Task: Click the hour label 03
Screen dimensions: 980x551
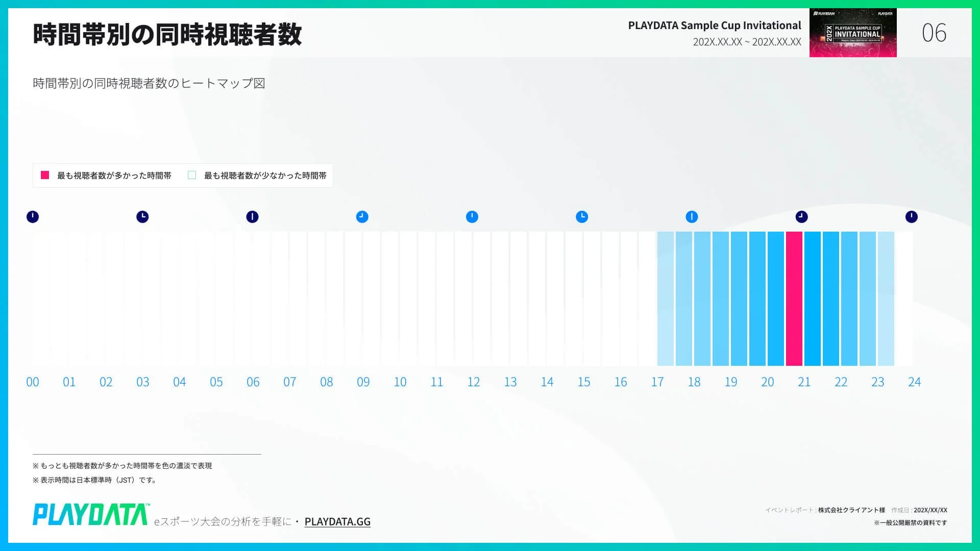Action: point(143,382)
